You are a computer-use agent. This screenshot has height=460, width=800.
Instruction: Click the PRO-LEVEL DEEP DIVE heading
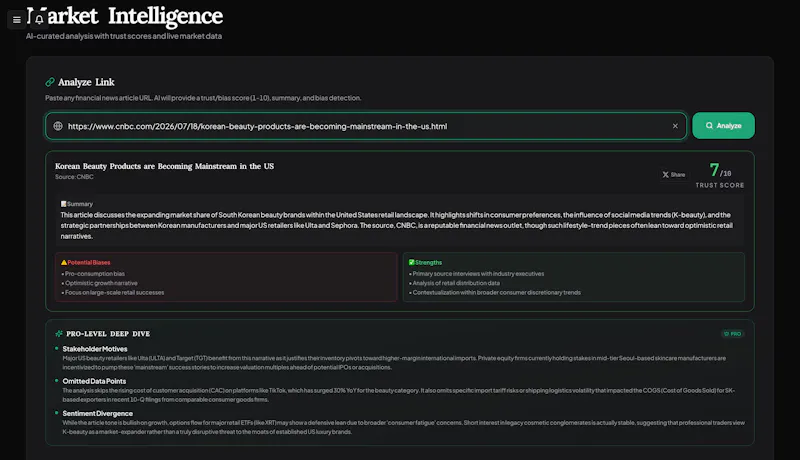click(108, 334)
